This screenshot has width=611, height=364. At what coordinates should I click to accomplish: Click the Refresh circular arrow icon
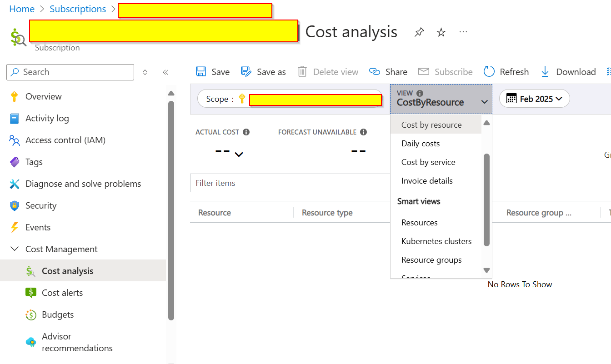coord(489,71)
